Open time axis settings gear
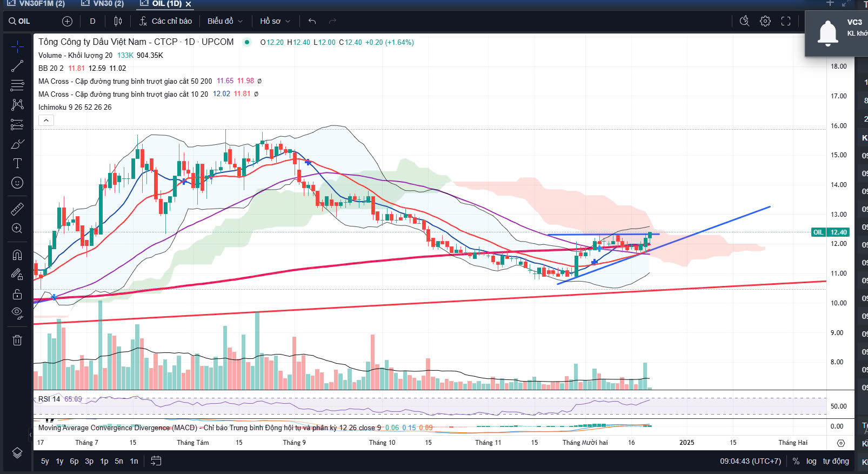Image resolution: width=868 pixels, height=474 pixels. click(840, 443)
